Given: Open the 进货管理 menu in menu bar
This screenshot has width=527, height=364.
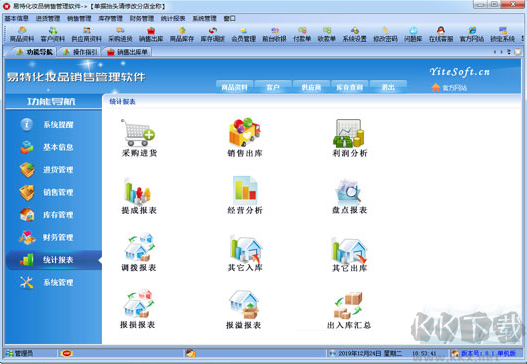Looking at the screenshot, I should pyautogui.click(x=48, y=18).
